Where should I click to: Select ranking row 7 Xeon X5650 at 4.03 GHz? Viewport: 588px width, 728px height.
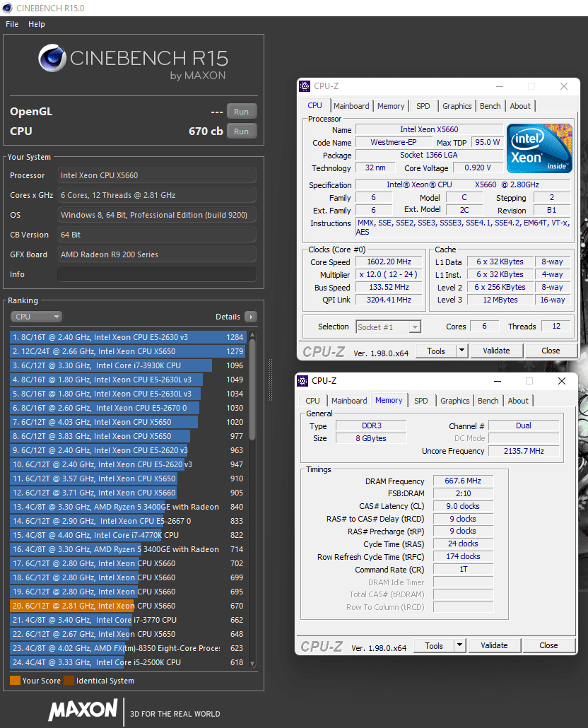(128, 422)
